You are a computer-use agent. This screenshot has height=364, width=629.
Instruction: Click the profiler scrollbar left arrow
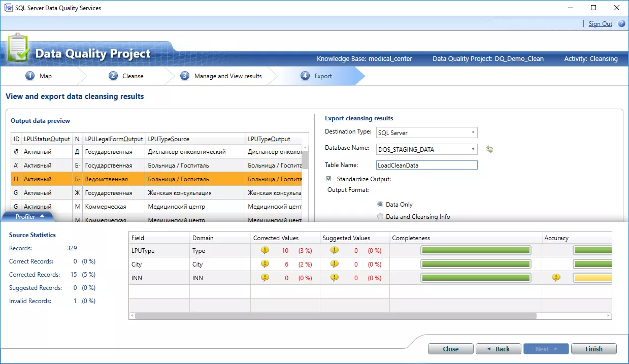click(133, 315)
